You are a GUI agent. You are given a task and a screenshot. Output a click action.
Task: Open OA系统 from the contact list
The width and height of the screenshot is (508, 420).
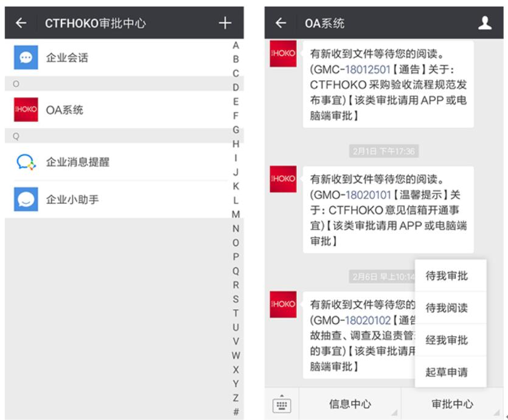(64, 110)
